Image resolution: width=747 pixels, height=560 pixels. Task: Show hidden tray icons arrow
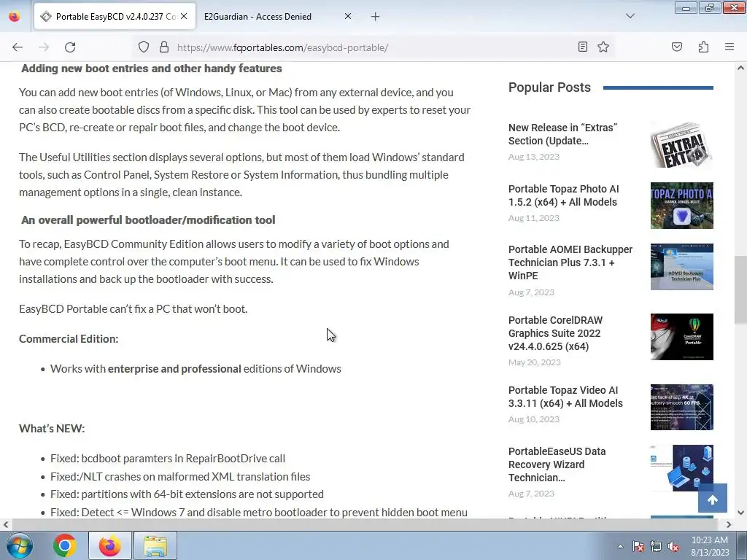click(x=620, y=546)
